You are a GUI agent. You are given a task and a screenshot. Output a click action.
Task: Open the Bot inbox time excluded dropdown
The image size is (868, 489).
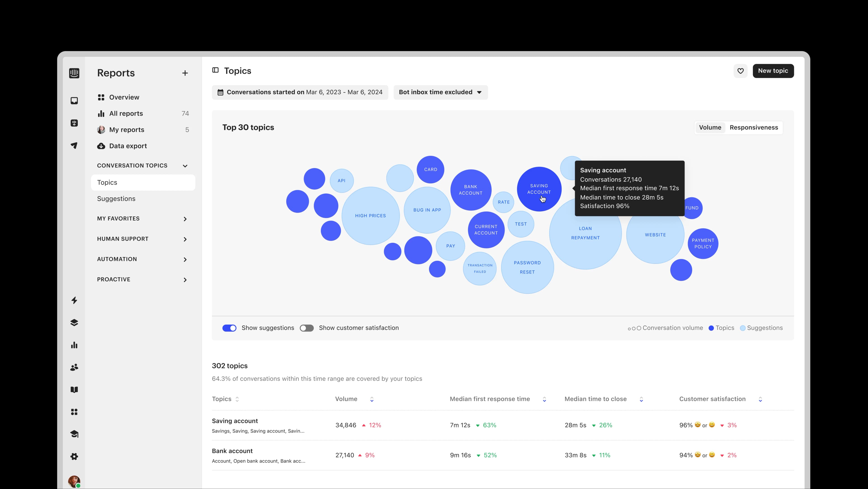point(440,92)
